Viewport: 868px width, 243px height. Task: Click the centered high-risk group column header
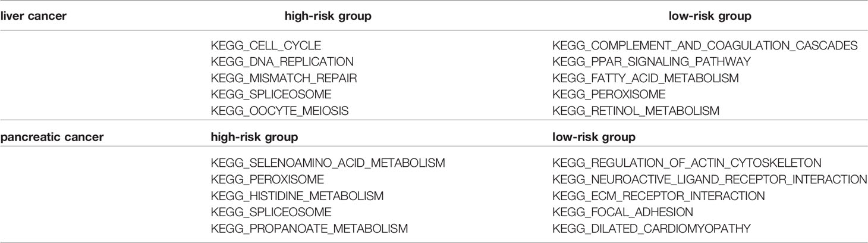point(328,17)
